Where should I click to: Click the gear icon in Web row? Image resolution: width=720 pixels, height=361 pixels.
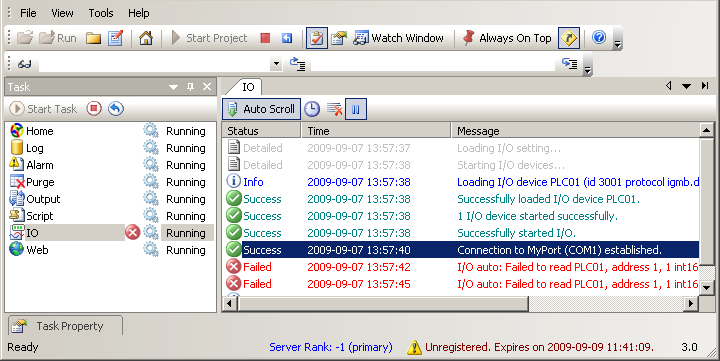point(151,250)
